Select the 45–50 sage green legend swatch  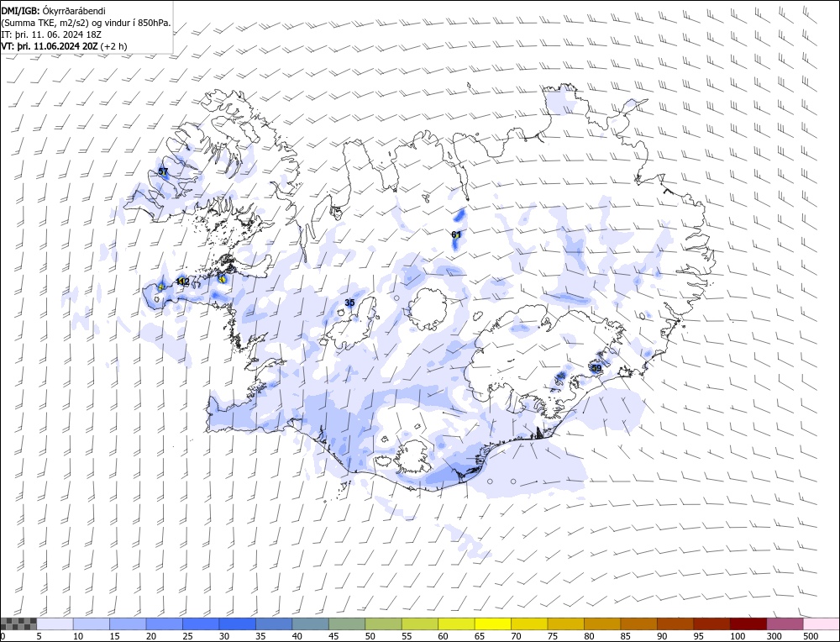[347, 624]
